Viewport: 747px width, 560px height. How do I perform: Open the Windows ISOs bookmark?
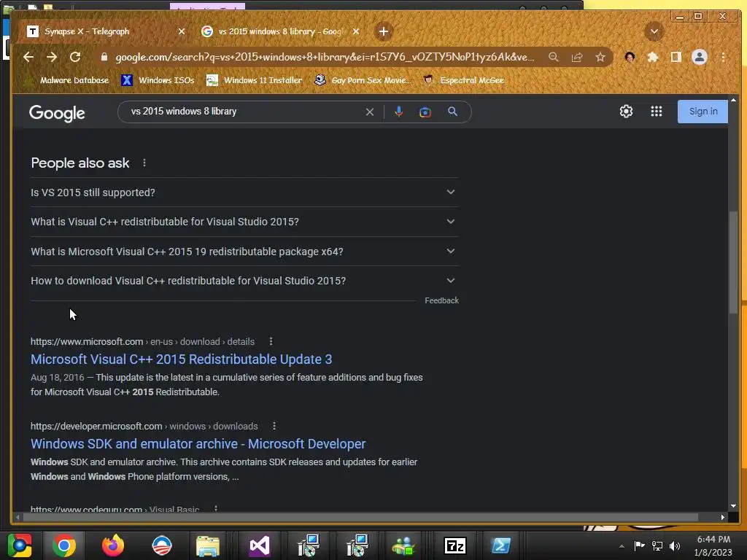(x=158, y=80)
